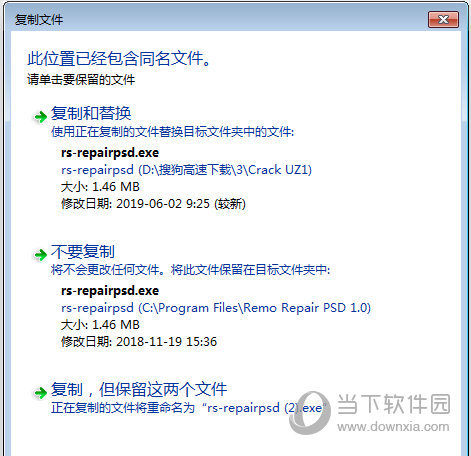471x456 pixels.
Task: Click modified date 2019-06-02 9:25 (较新)
Action: [x=153, y=204]
